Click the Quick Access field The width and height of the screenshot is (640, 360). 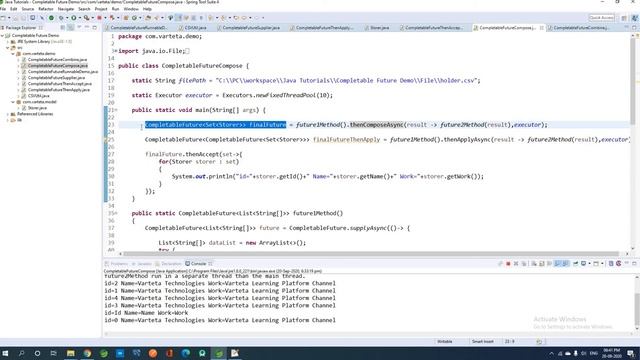[x=602, y=18]
